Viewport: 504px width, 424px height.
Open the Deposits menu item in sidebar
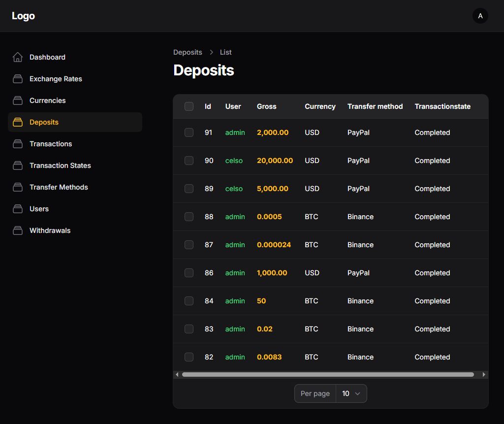tap(44, 122)
